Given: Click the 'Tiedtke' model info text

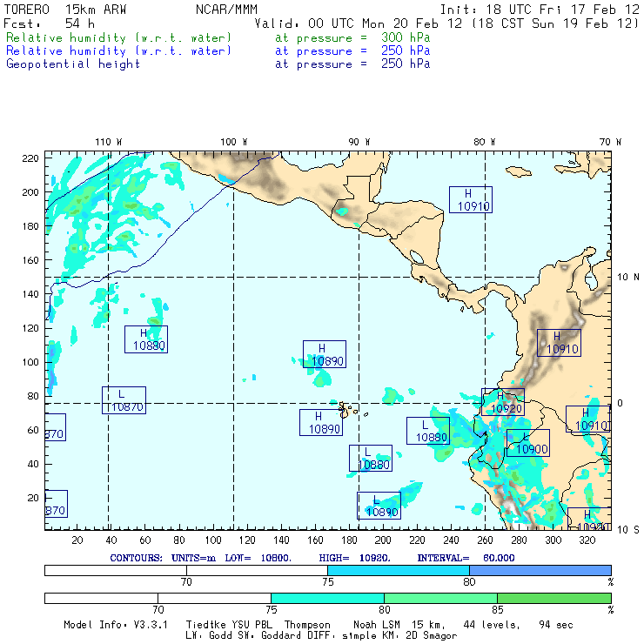Looking at the screenshot, I should [205, 625].
